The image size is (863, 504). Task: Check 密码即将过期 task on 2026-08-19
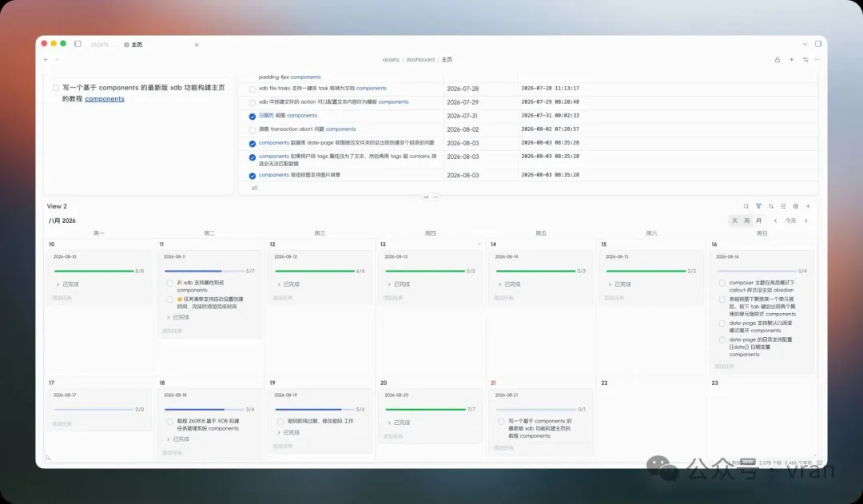280,422
